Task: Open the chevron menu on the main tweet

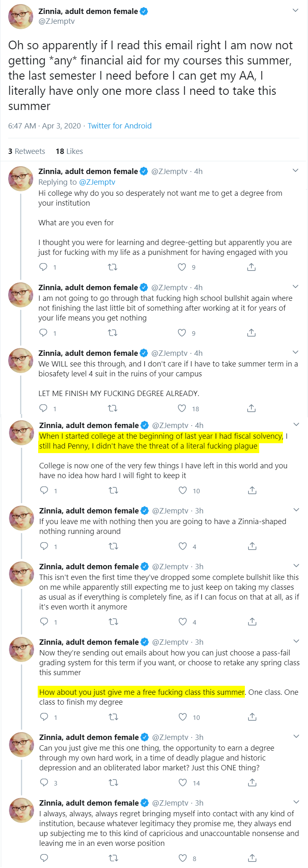Action: tap(295, 10)
